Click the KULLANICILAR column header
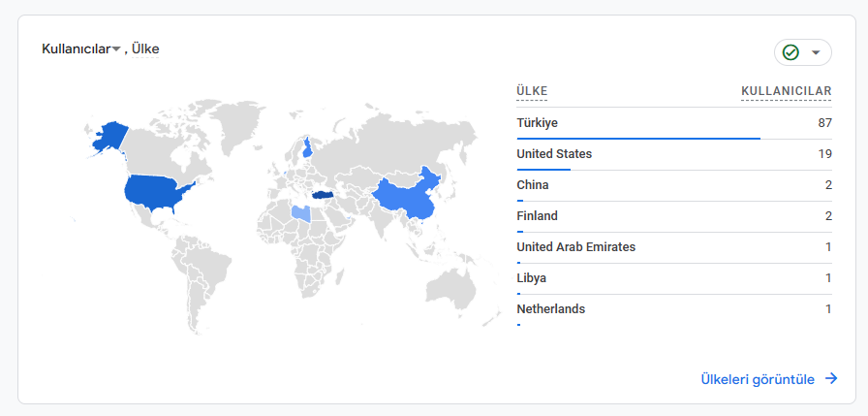The image size is (868, 416). point(786,91)
